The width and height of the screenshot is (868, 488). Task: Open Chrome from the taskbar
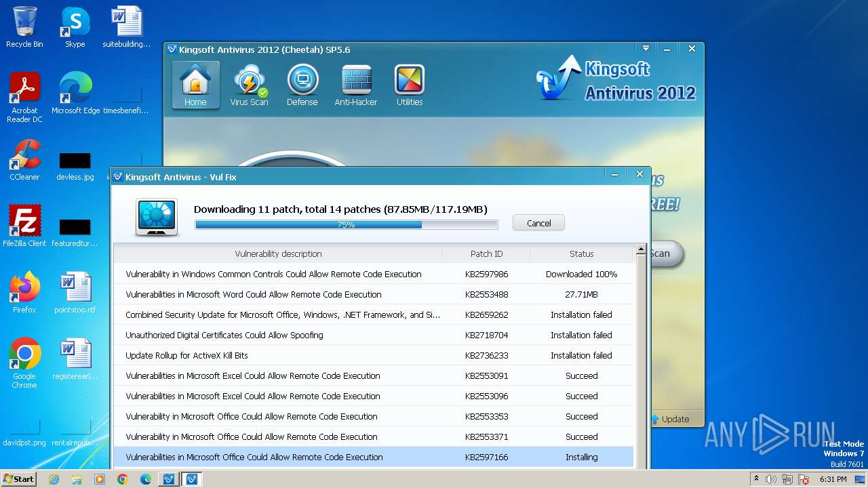[123, 479]
